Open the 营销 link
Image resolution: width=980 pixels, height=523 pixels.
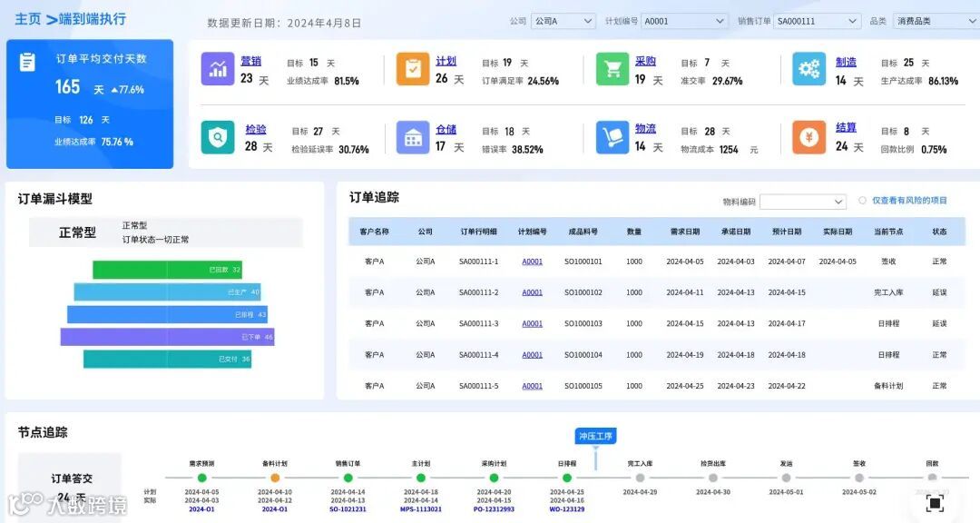(x=250, y=61)
